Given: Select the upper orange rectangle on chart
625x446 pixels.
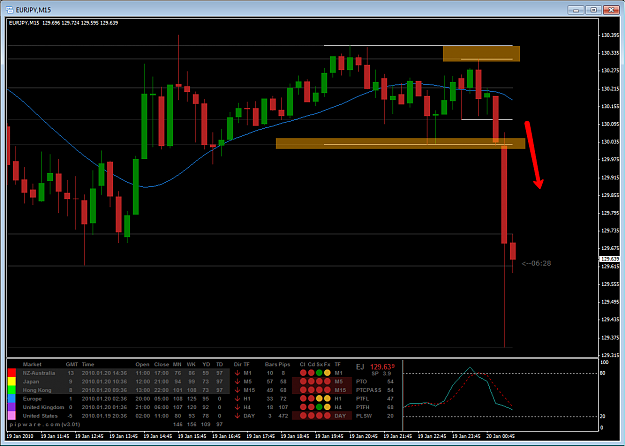Looking at the screenshot, I should [482, 54].
